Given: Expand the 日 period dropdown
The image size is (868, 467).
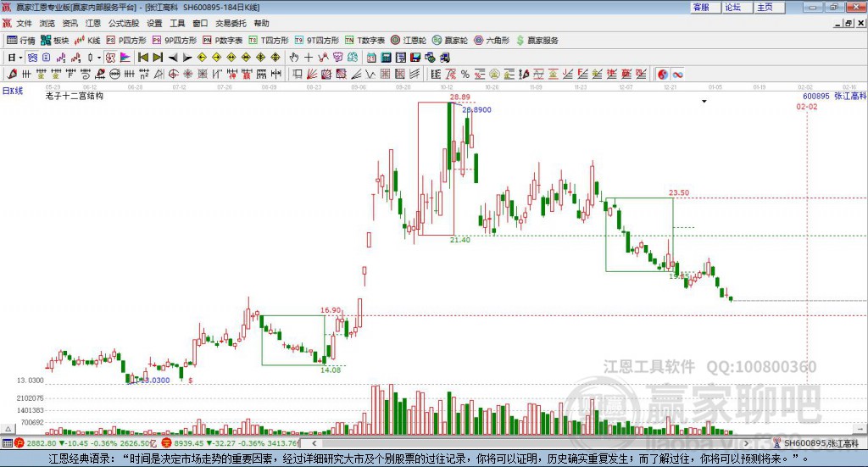Looking at the screenshot, I should click(20, 58).
